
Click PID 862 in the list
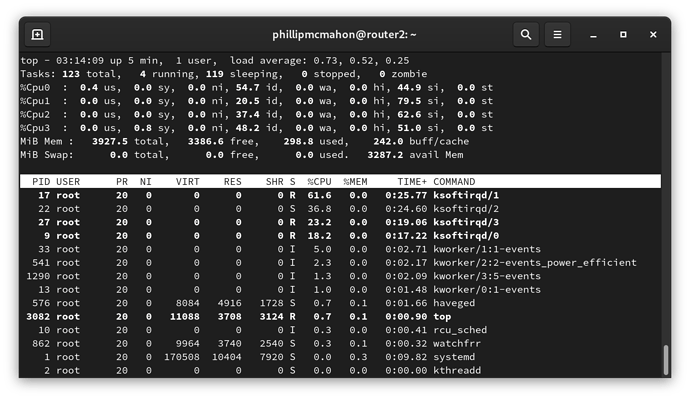point(41,343)
